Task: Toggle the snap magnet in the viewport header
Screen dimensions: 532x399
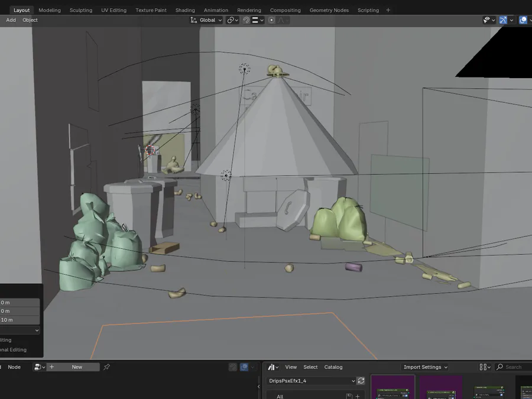Action: (246, 20)
